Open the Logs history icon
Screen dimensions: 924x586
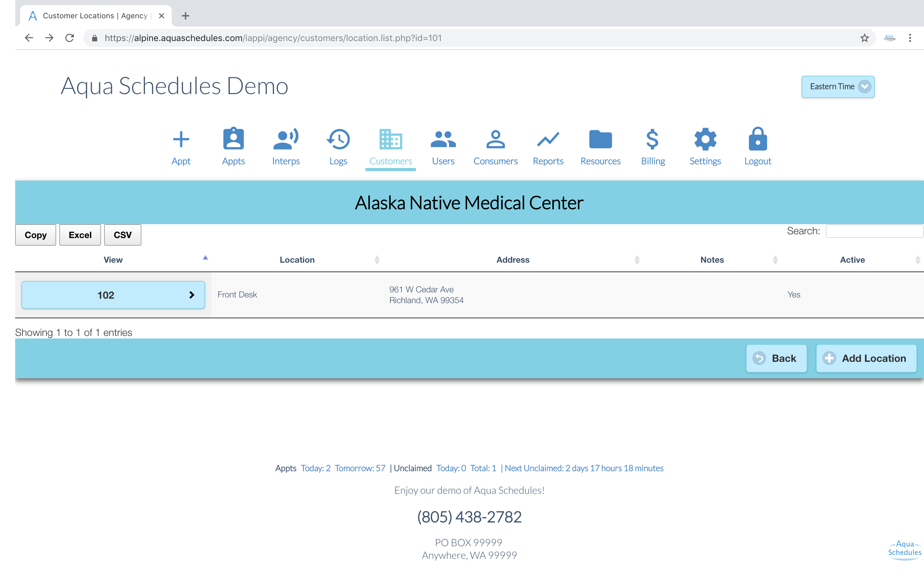(x=338, y=139)
